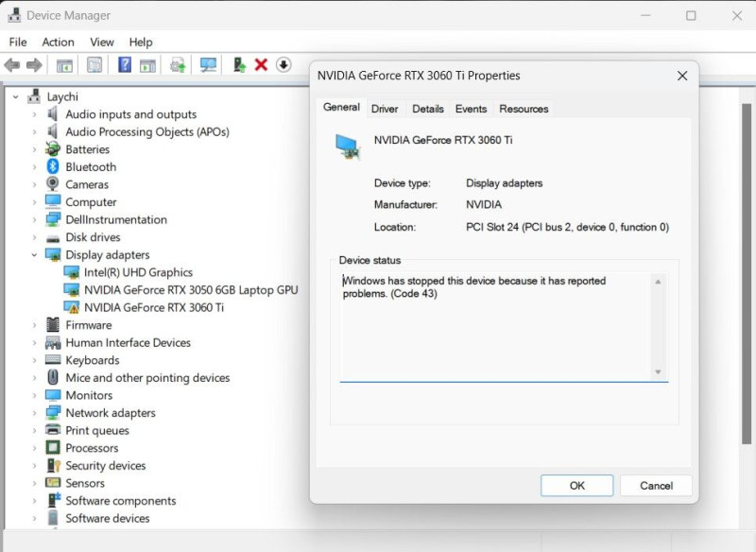Click the Network adapters icon
Viewport: 756px width, 552px height.
(53, 413)
